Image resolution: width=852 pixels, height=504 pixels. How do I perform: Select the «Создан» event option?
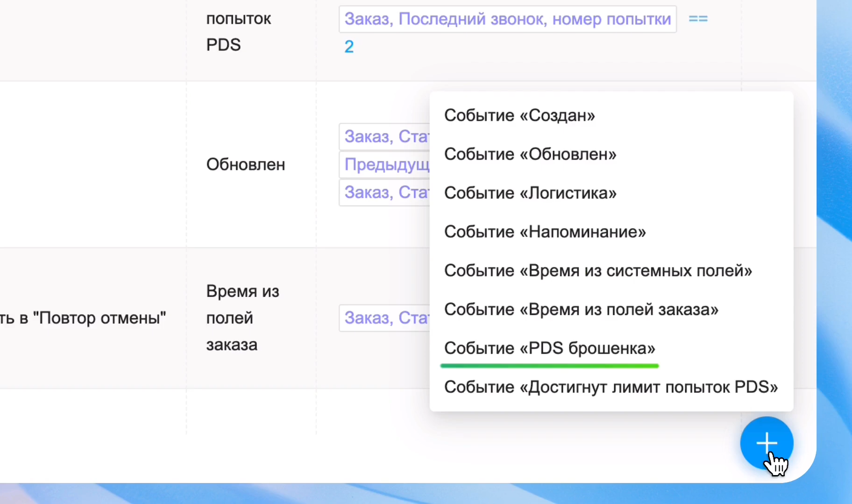519,115
